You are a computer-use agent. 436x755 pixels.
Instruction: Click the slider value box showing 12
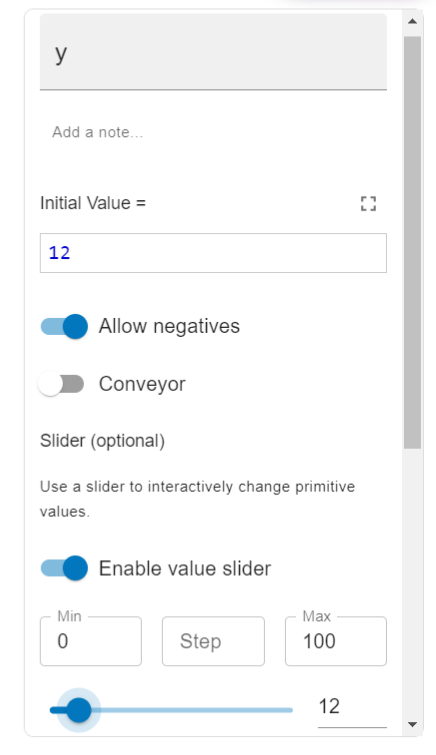pos(352,707)
